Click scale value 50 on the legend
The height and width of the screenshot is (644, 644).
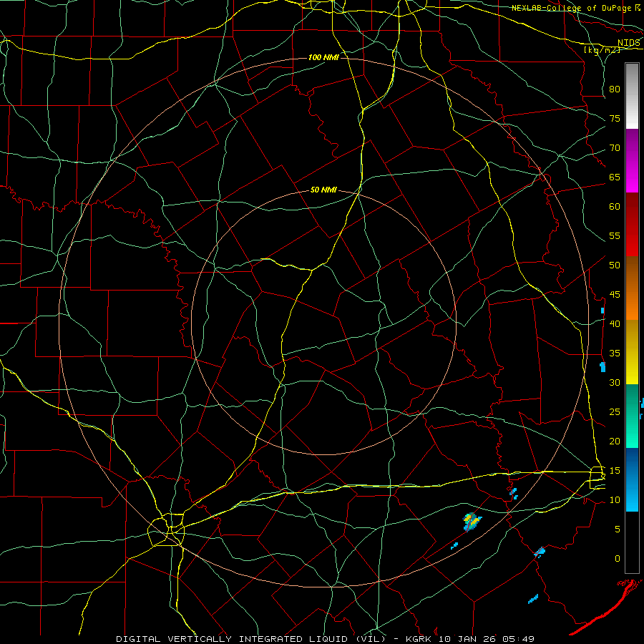[x=615, y=265]
